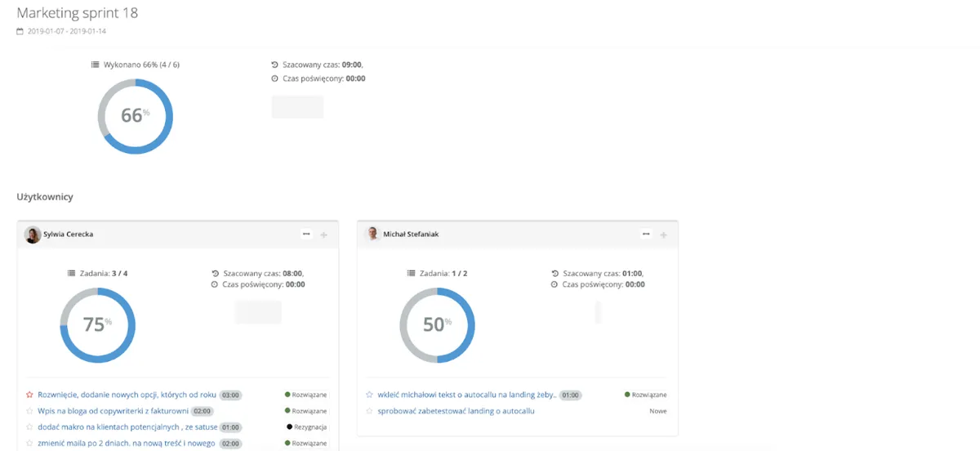Image resolution: width=980 pixels, height=451 pixels.
Task: Click the list icon next to Wykonano 66%
Action: tap(96, 64)
